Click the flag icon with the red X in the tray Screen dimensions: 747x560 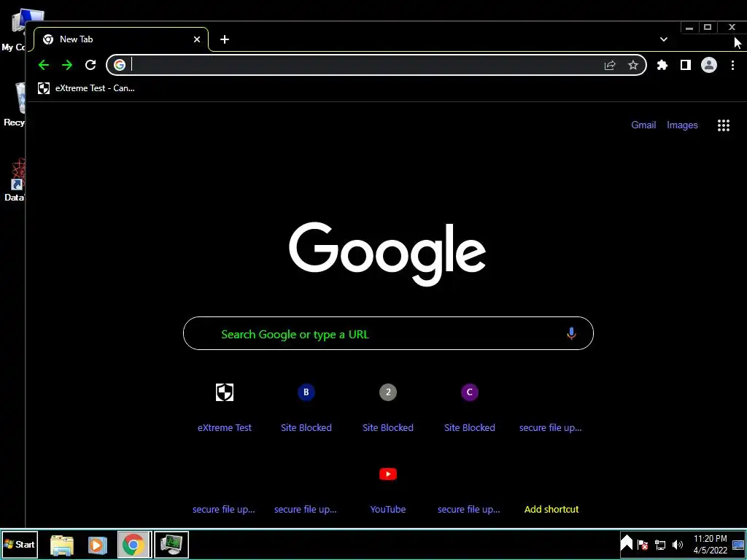[643, 545]
